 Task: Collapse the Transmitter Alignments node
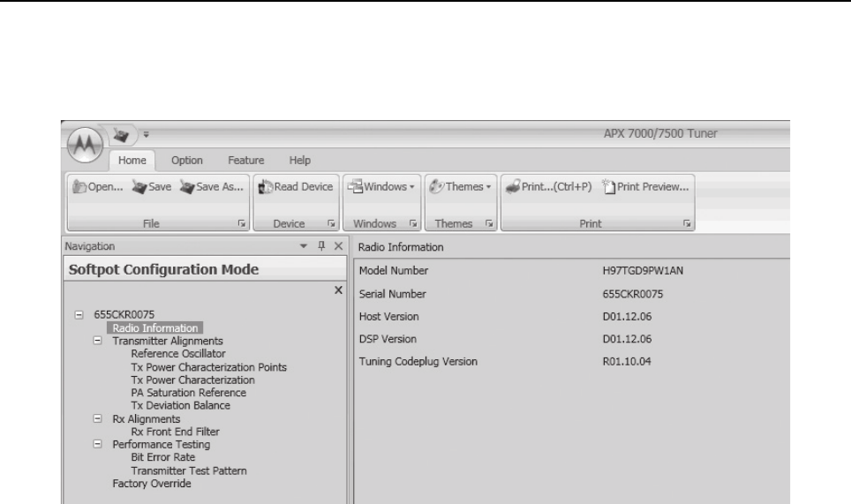point(98,341)
